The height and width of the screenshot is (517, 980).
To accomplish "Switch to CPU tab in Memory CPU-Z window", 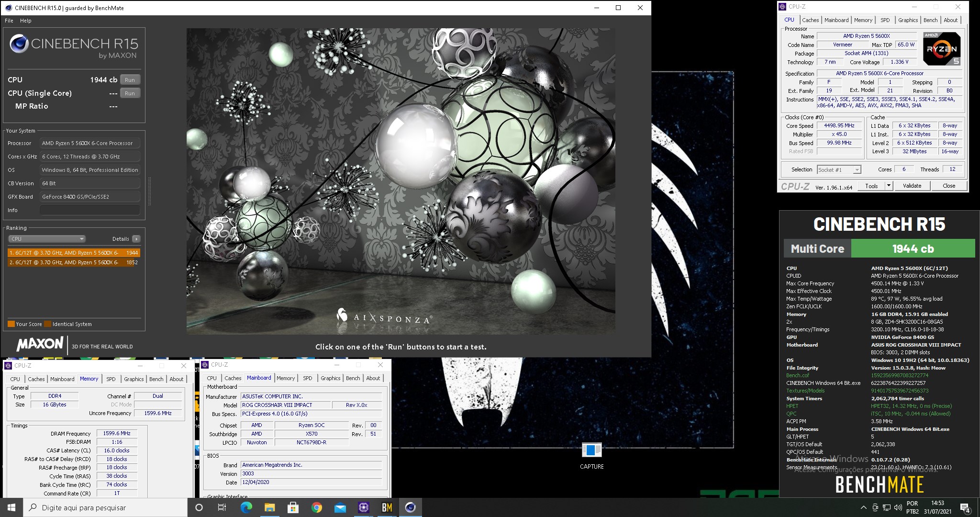I will [x=15, y=379].
